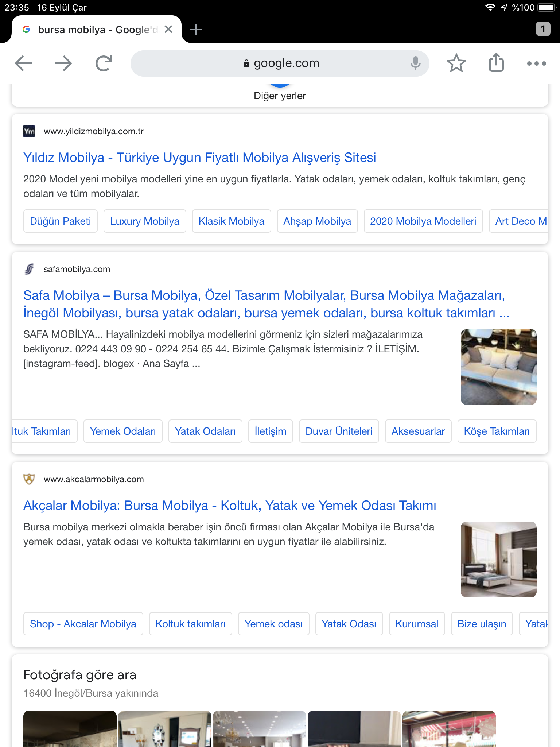Screen dimensions: 560x747
Task: Open the fourth Fotoğrafa göre ara photo
Action: tap(354, 729)
